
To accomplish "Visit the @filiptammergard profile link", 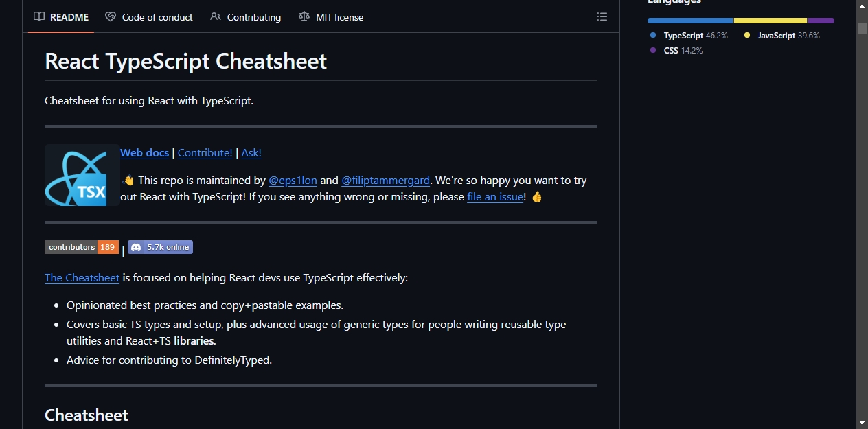I will tap(386, 181).
